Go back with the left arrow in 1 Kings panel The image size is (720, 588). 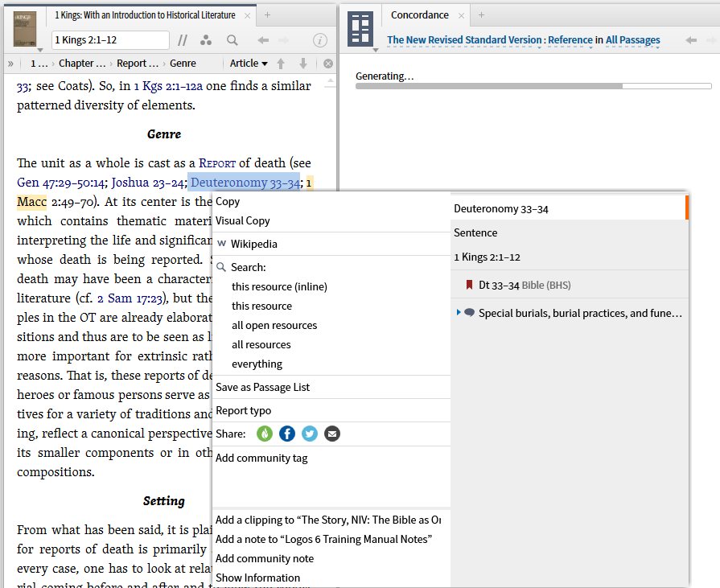pos(263,40)
